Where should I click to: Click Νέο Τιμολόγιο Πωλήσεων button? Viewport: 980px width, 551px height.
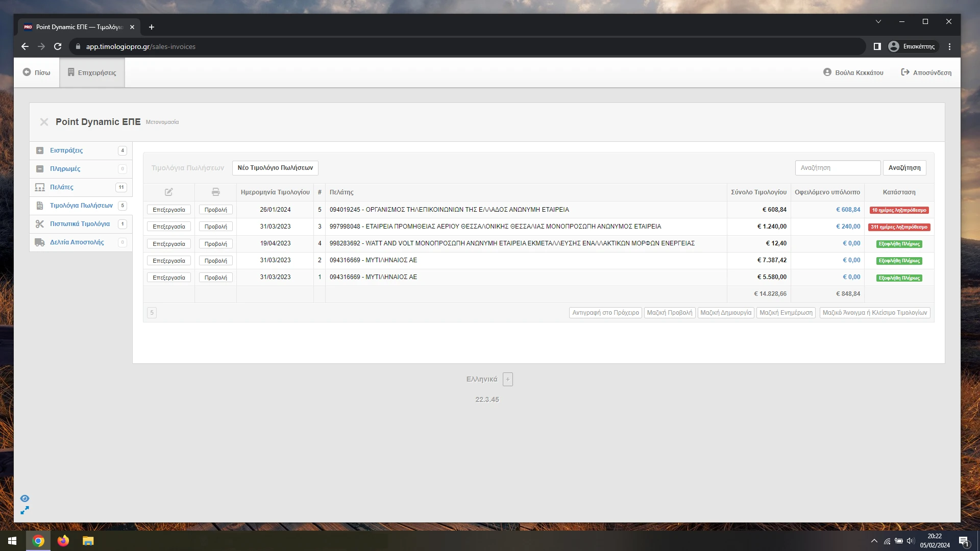click(275, 168)
